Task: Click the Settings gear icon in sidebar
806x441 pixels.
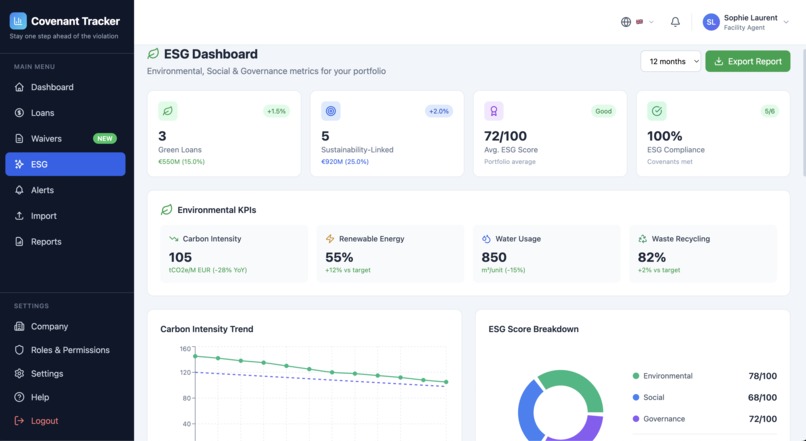Action: pos(19,374)
